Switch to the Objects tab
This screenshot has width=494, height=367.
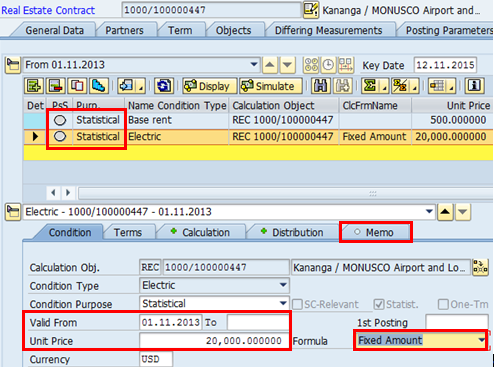tap(233, 30)
